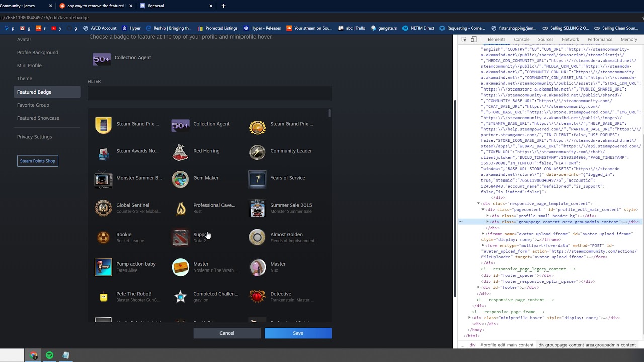Screen dimensions: 644x362
Task: Choose the Years of Service badge icon
Action: coord(257,179)
